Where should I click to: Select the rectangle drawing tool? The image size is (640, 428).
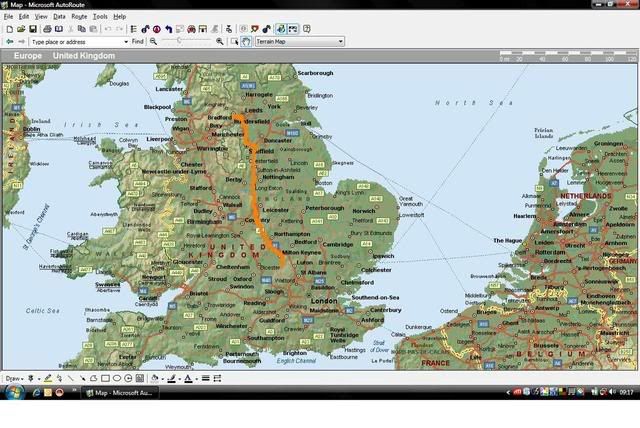105,378
